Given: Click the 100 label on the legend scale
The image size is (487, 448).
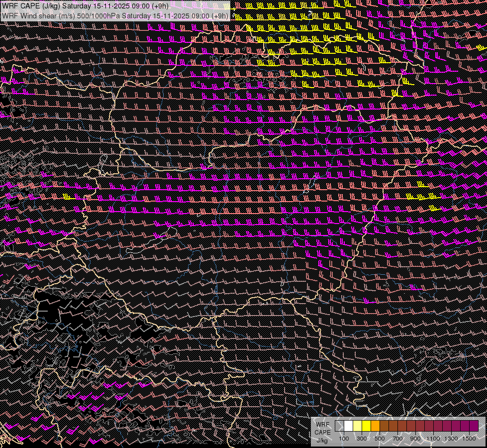Looking at the screenshot, I should tap(344, 439).
